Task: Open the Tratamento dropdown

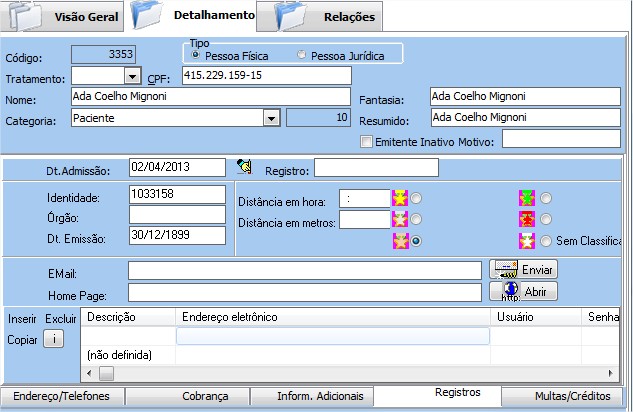Action: pos(131,76)
